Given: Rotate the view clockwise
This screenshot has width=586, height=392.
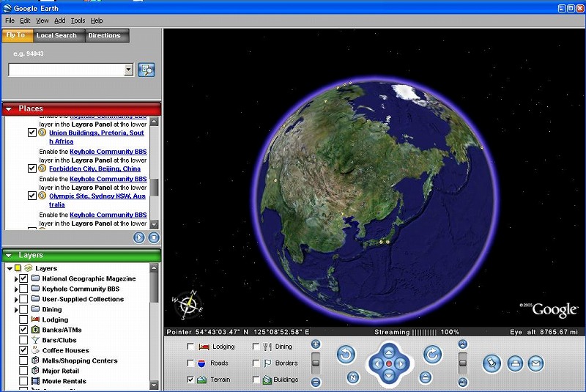Looking at the screenshot, I should [x=433, y=354].
